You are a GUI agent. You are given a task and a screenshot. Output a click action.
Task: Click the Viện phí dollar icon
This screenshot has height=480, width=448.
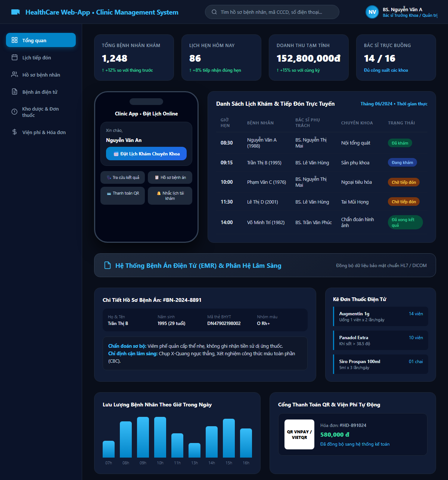point(15,132)
